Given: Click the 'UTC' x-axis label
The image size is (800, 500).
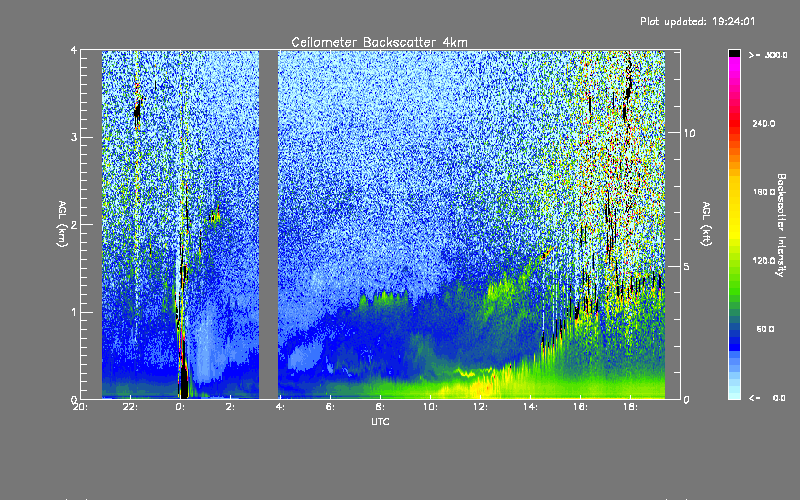Looking at the screenshot, I should point(380,421).
